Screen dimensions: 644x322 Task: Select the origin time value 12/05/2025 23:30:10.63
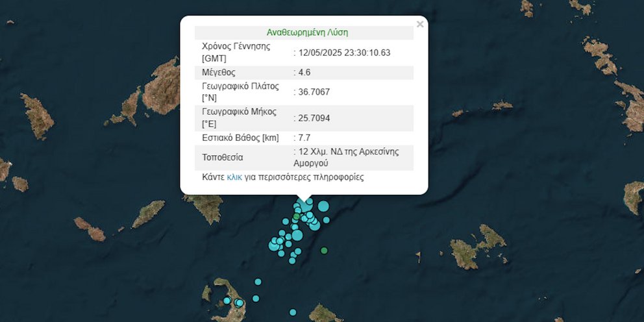click(344, 53)
